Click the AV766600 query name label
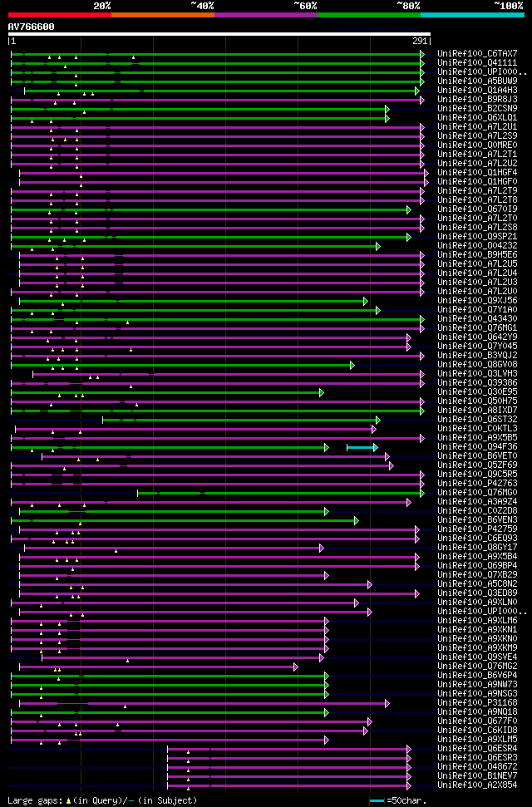 (x=31, y=27)
